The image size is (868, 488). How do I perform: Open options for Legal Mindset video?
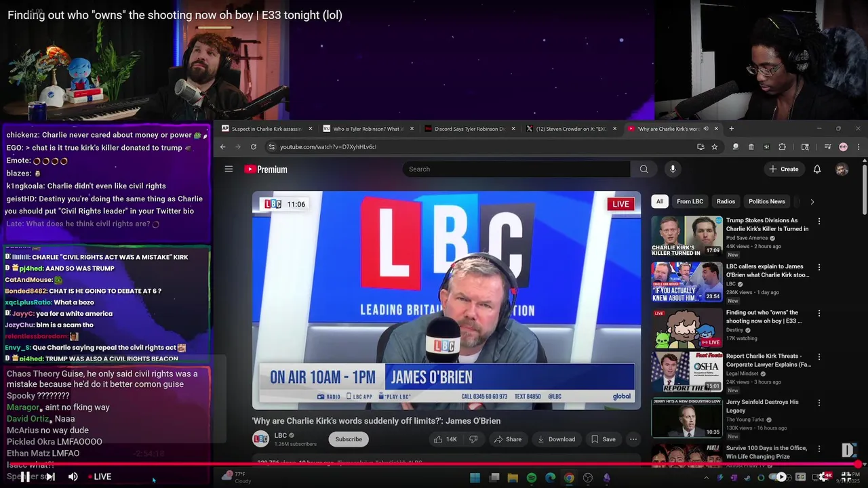(x=818, y=357)
